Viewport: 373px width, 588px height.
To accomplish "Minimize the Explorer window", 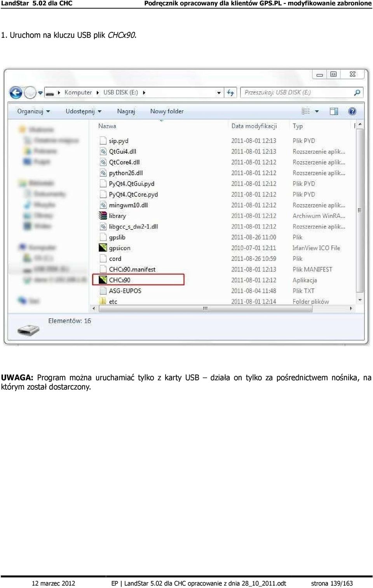I will pos(320,74).
